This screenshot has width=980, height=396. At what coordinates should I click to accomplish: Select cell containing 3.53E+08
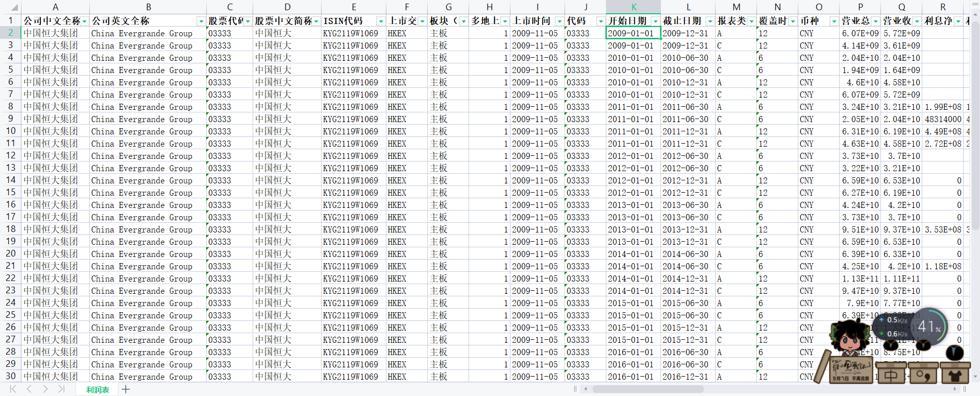click(943, 229)
